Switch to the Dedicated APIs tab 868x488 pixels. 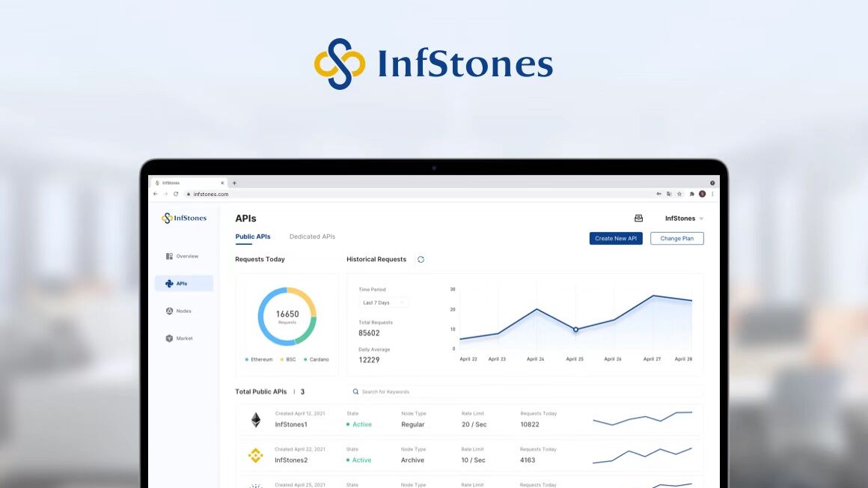312,237
